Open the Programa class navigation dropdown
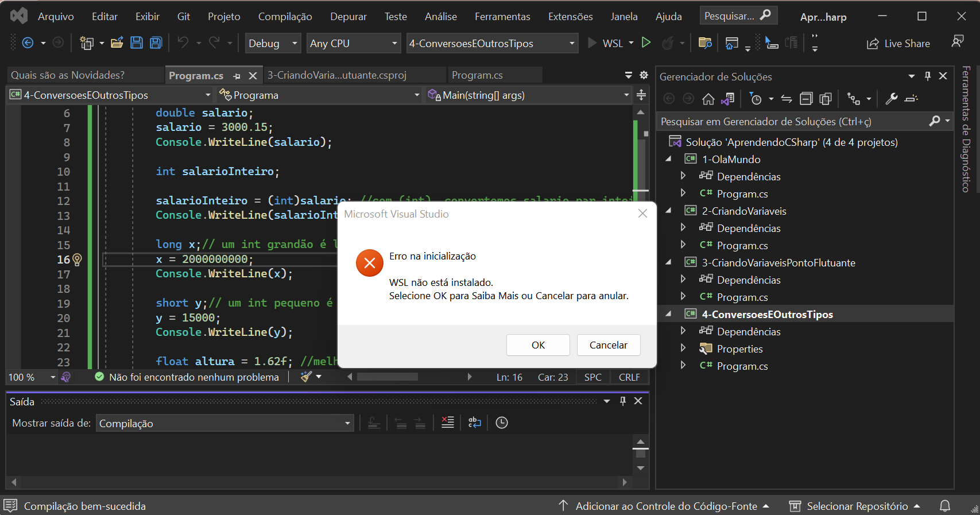This screenshot has height=515, width=980. click(x=319, y=95)
